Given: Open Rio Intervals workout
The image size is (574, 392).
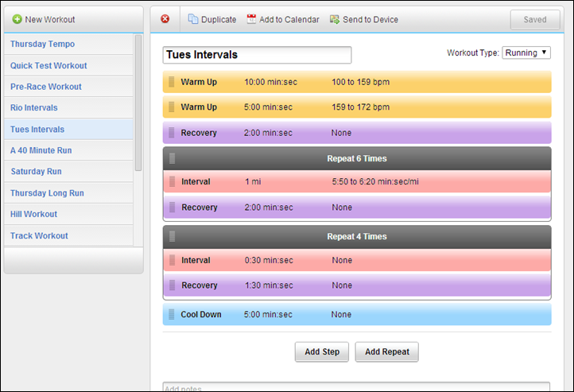Looking at the screenshot, I should [x=68, y=107].
